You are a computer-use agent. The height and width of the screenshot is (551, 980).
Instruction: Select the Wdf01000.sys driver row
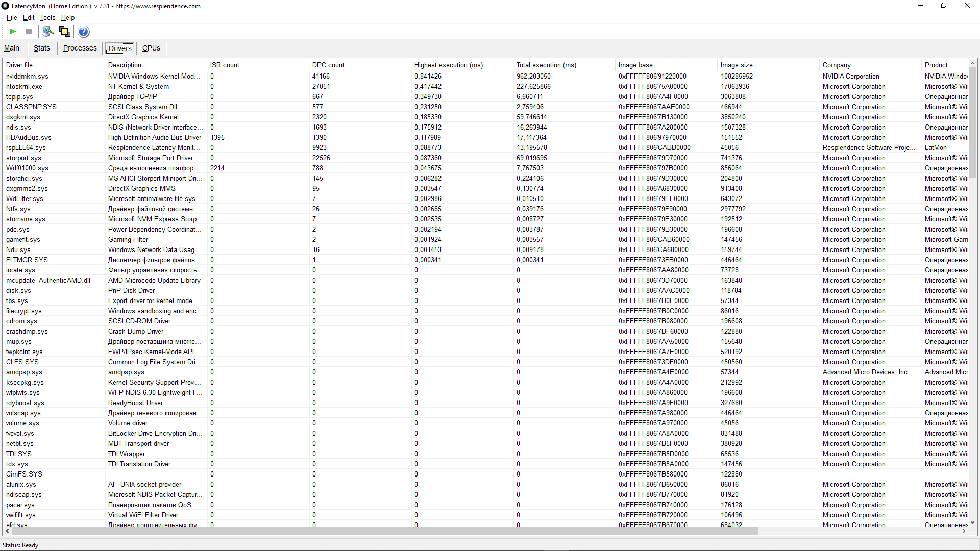485,168
